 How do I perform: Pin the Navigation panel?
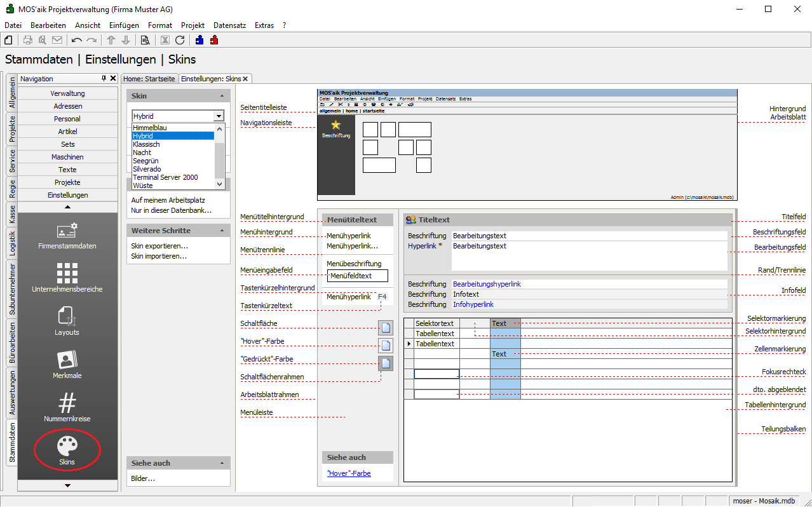tap(104, 78)
